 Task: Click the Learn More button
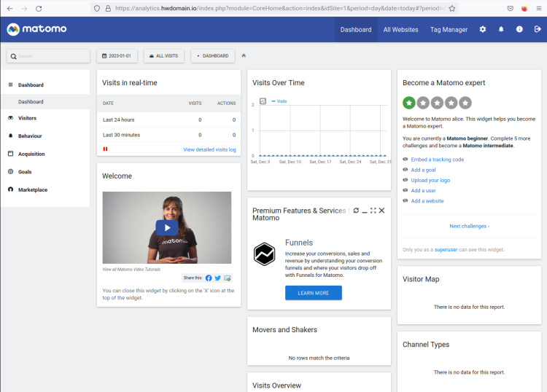(x=313, y=293)
